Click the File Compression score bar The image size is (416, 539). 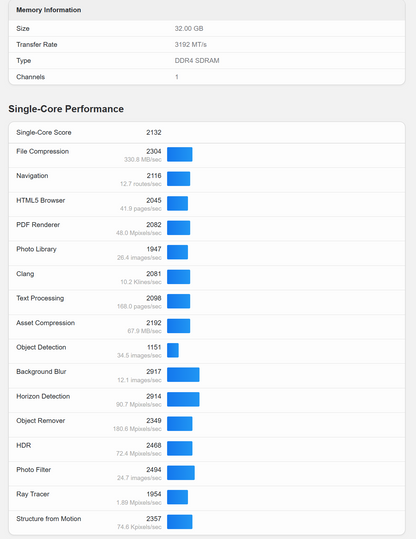pos(179,154)
